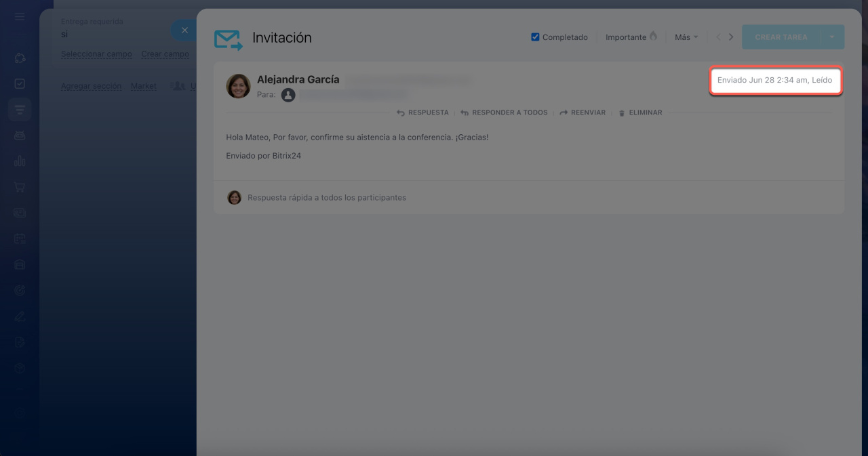Click RESPUESTA to reply

pos(422,112)
